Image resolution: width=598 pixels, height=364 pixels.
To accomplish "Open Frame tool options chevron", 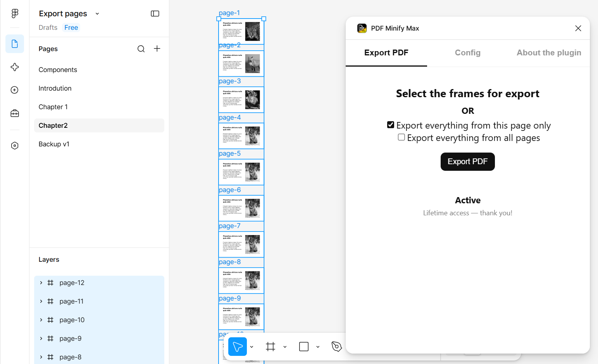I will click(x=285, y=347).
